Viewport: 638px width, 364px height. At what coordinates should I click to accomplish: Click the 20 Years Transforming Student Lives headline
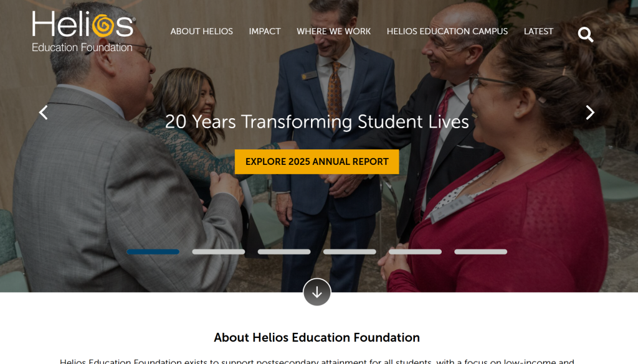[317, 122]
